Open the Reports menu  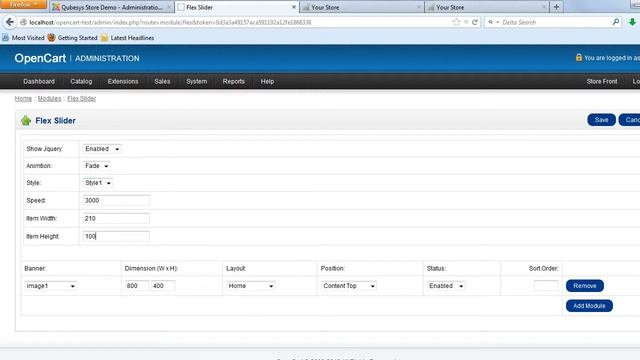tap(233, 81)
